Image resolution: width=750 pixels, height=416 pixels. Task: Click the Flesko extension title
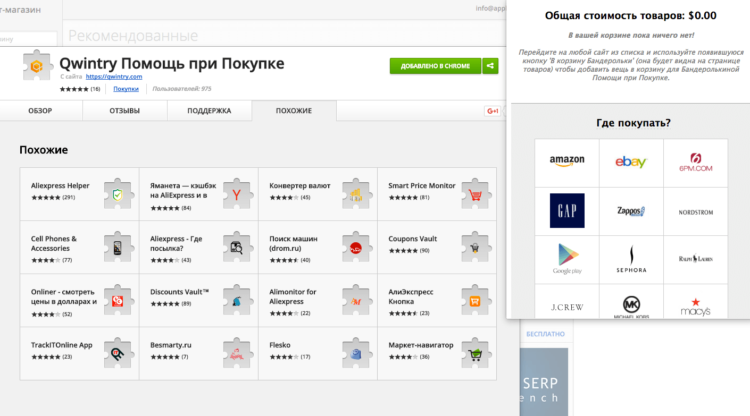point(280,345)
